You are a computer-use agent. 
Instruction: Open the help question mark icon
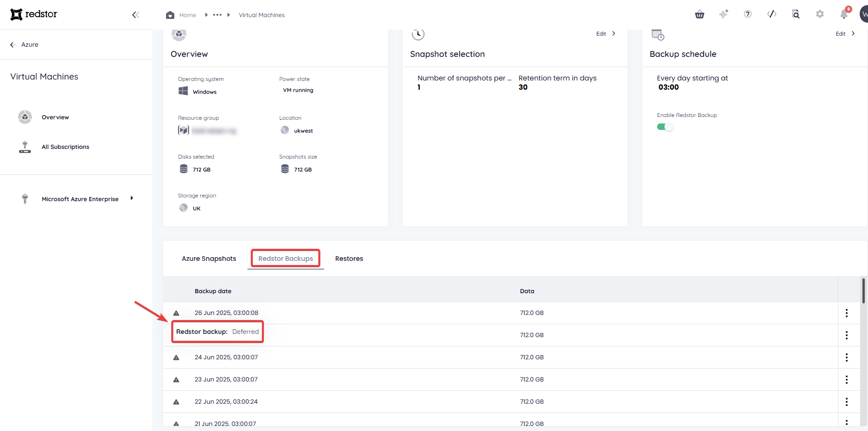[x=748, y=14]
